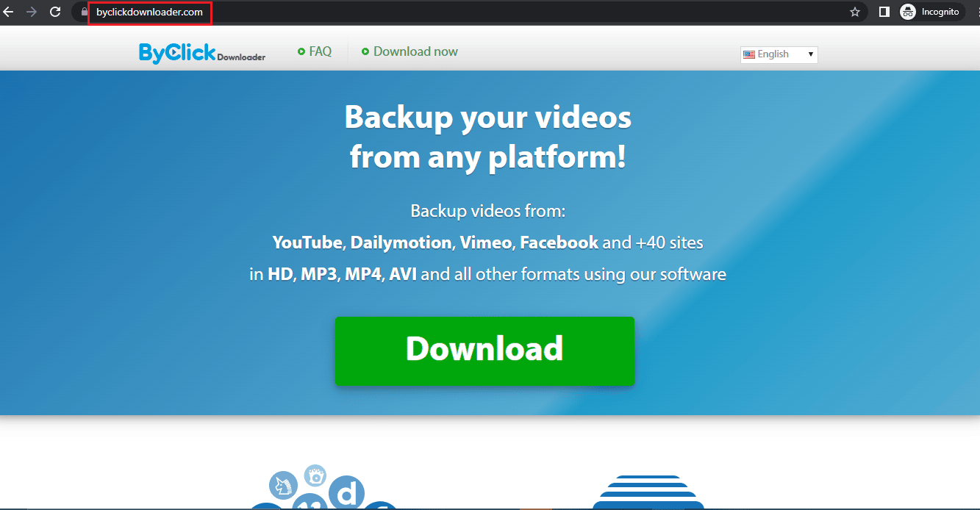Click the blue striped graphic at bottom
The width and height of the screenshot is (980, 510).
[648, 492]
